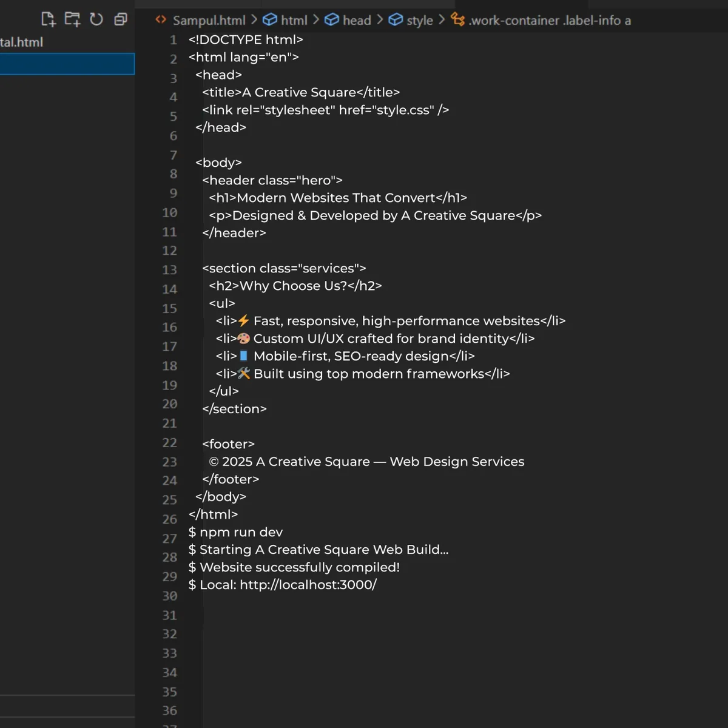728x728 pixels.
Task: Click the style element cube icon
Action: pyautogui.click(x=396, y=20)
